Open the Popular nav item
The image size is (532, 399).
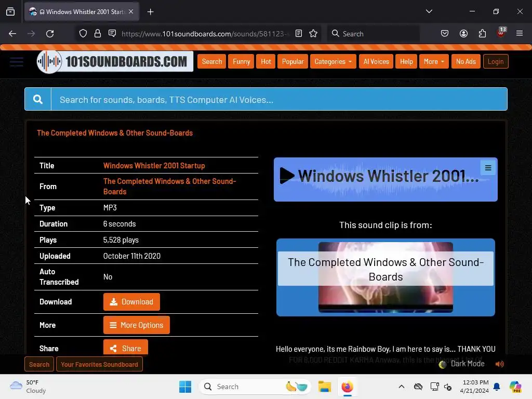point(292,61)
